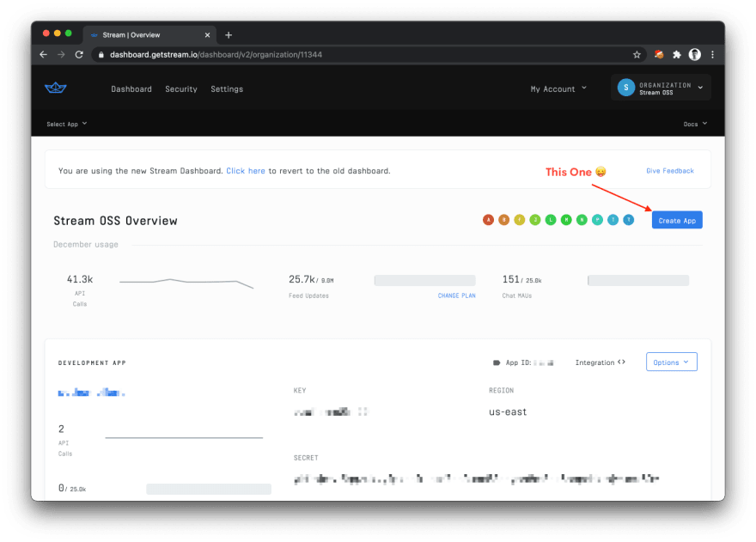
Task: Click the Chrome profile avatar
Action: 695,54
